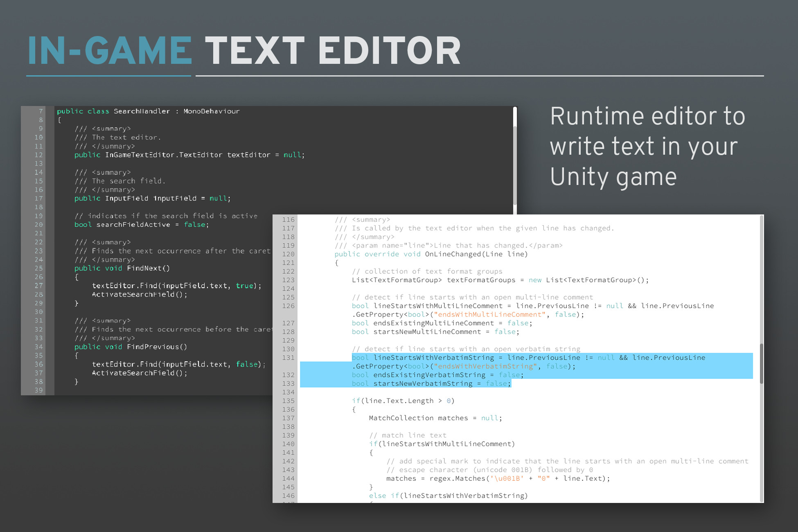798x532 pixels.
Task: Click 'public InputField inputField' declaration
Action: point(152,198)
